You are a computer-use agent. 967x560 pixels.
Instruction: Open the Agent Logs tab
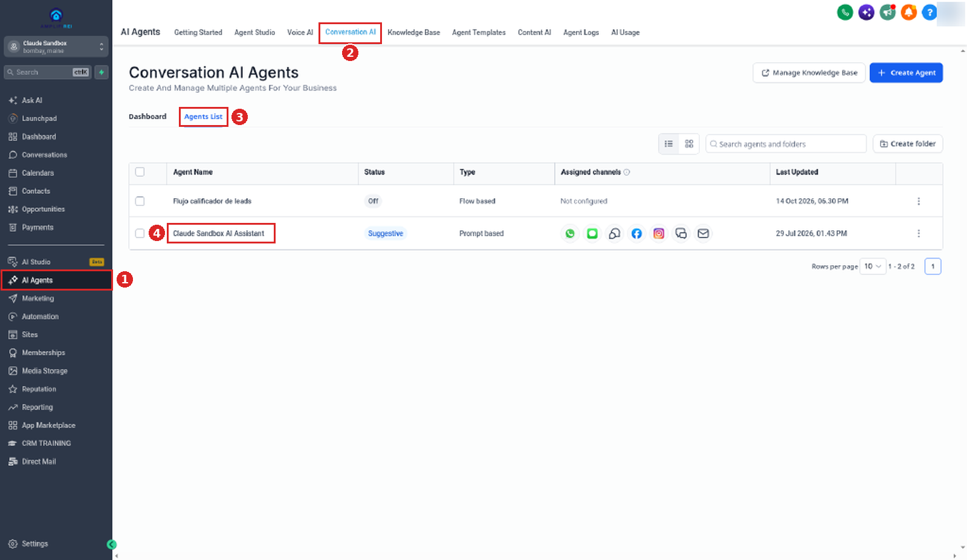coord(581,33)
